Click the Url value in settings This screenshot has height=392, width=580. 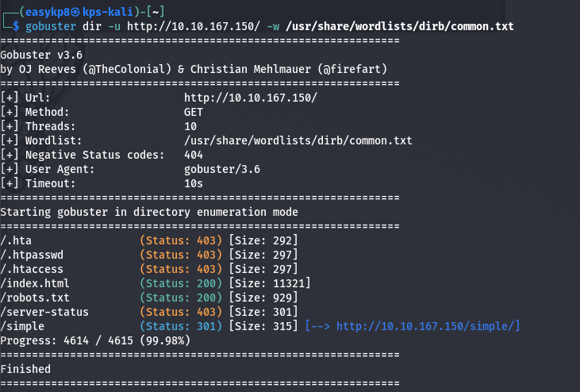coord(251,98)
